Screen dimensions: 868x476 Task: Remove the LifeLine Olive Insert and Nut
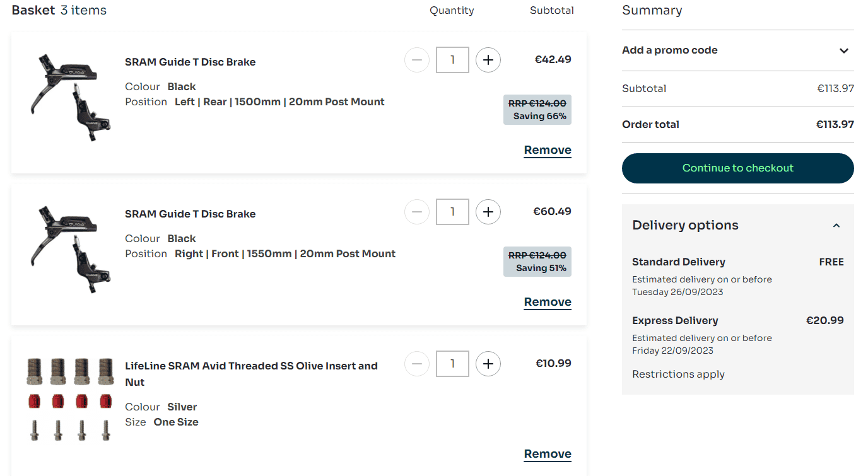point(548,454)
